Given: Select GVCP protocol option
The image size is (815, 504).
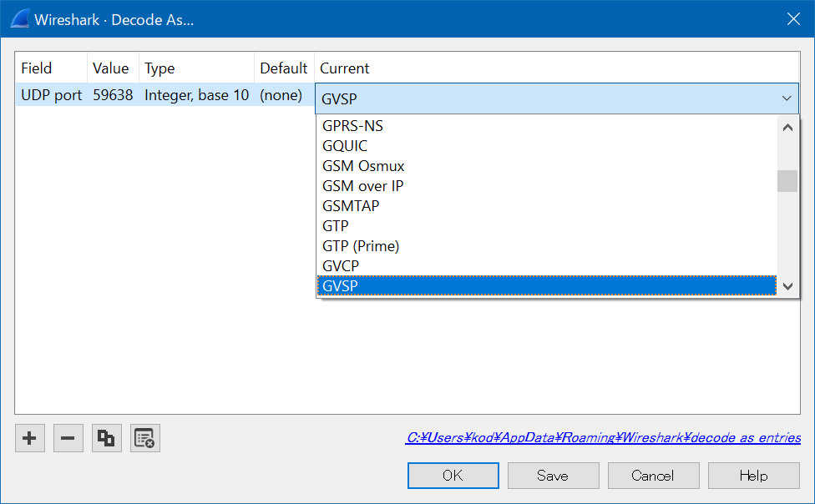Looking at the screenshot, I should 547,266.
